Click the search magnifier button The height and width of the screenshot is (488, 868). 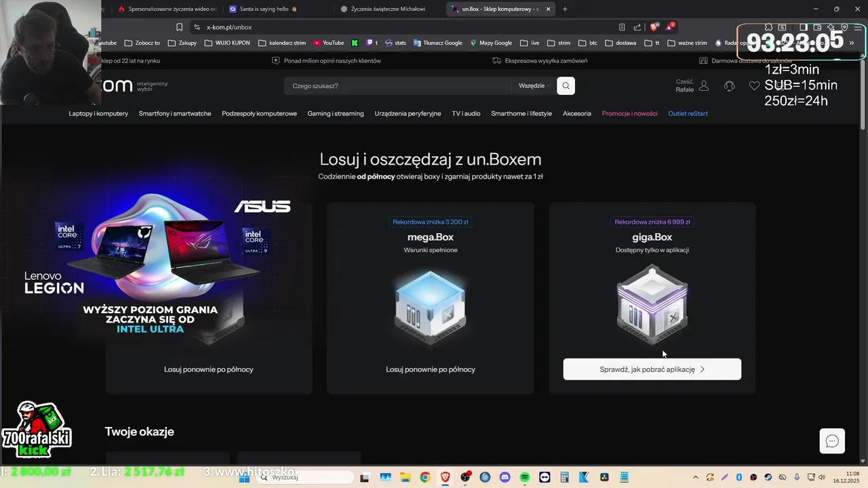coord(566,86)
